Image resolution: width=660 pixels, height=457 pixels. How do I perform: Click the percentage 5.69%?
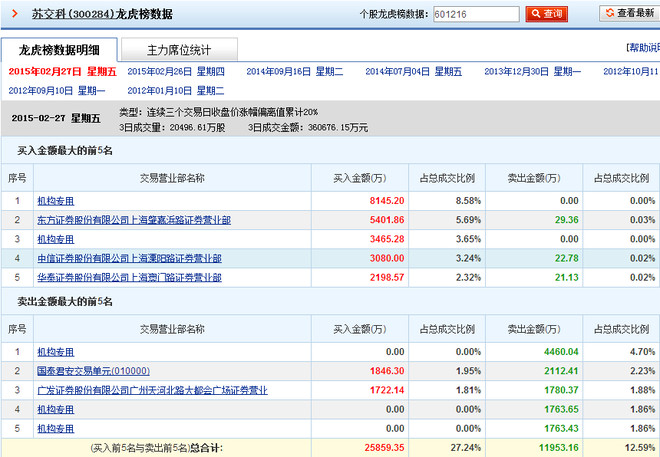pos(468,220)
